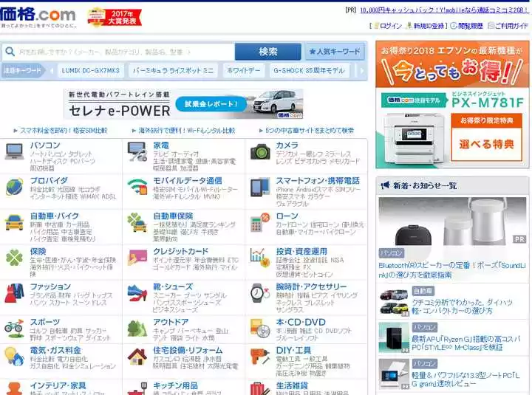The image size is (532, 395).
Task: Click the magnifying glass search icon
Action: click(10, 52)
